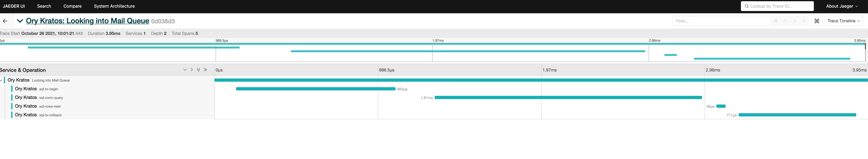Switch to the Compare page
868x159 pixels.
(72, 6)
